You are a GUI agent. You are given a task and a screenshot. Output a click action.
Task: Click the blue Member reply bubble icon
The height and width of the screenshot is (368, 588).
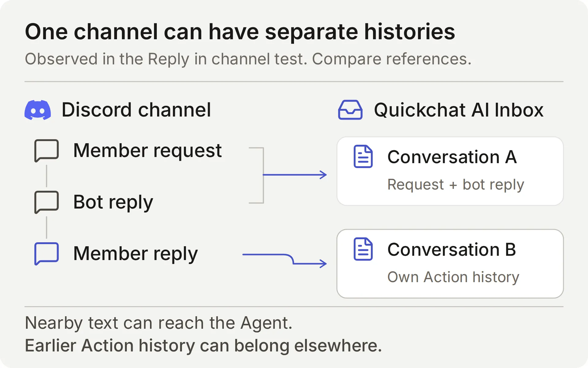pos(47,254)
